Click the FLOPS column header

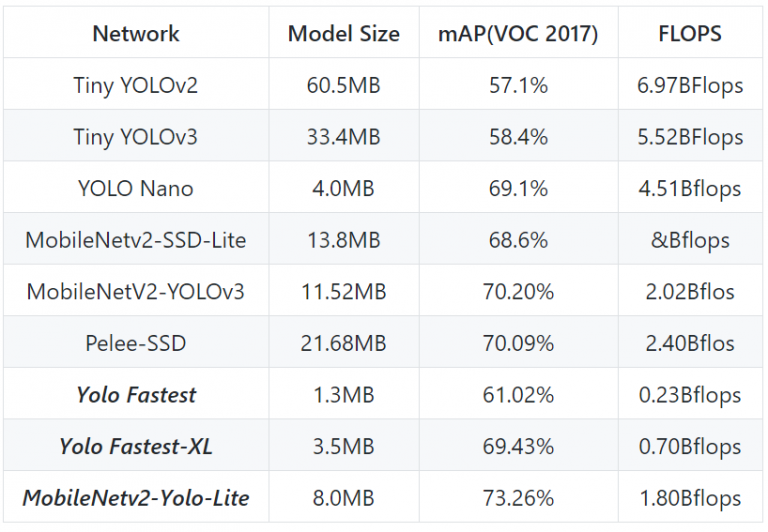[x=690, y=33]
